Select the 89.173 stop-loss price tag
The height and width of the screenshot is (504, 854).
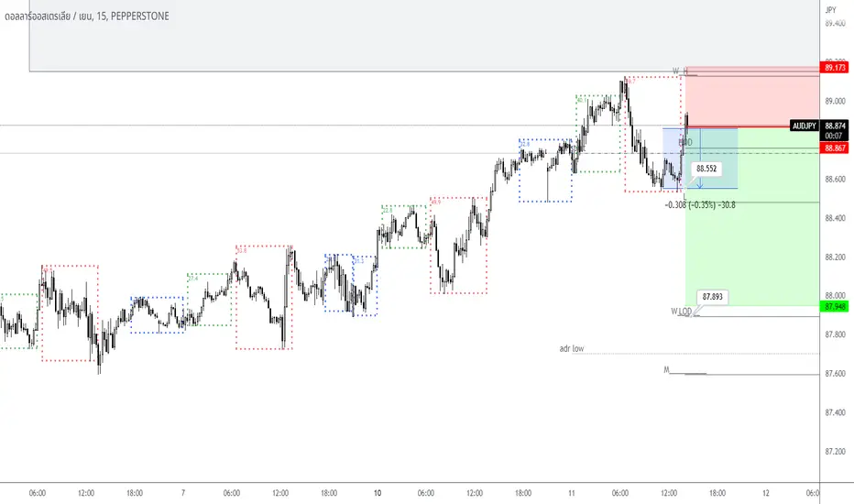(x=835, y=68)
